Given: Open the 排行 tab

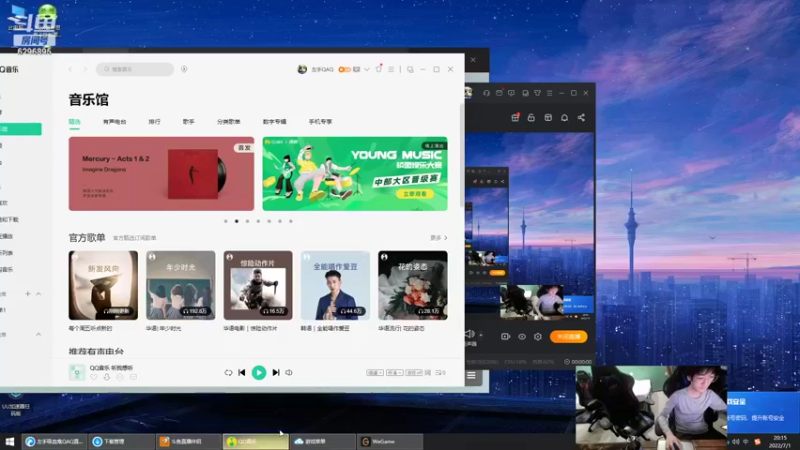Looking at the screenshot, I should coord(154,122).
